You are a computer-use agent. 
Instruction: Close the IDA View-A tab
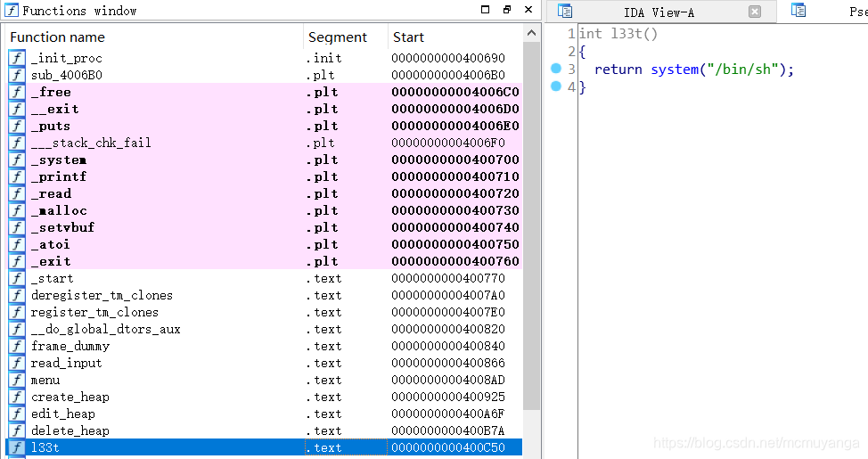click(755, 12)
